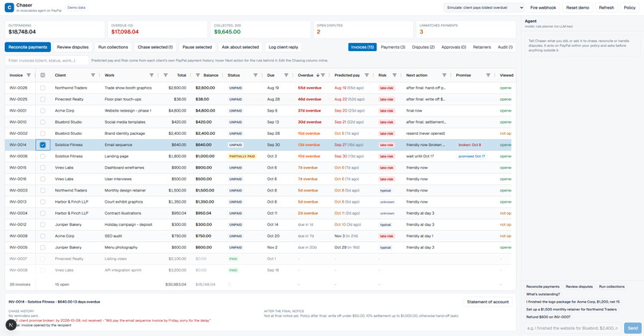Click the Chaser logo icon
Viewport: 644px width, 336px height.
9,7
